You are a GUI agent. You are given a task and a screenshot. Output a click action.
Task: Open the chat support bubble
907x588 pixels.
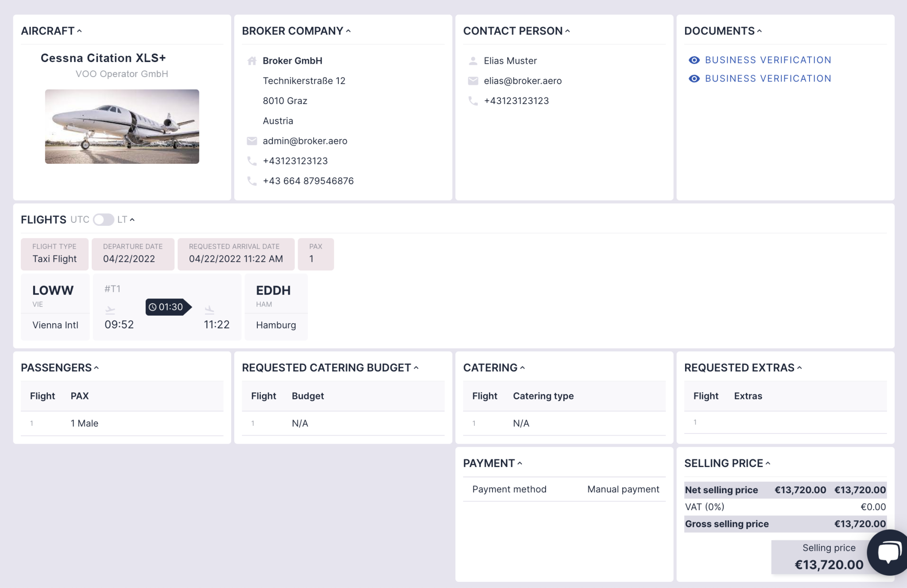[888, 552]
